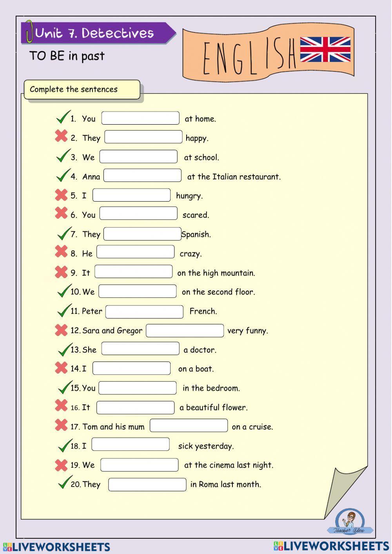The image size is (392, 554).
Task: Focus the blank before 'on the high mountain'
Action: 133,272
